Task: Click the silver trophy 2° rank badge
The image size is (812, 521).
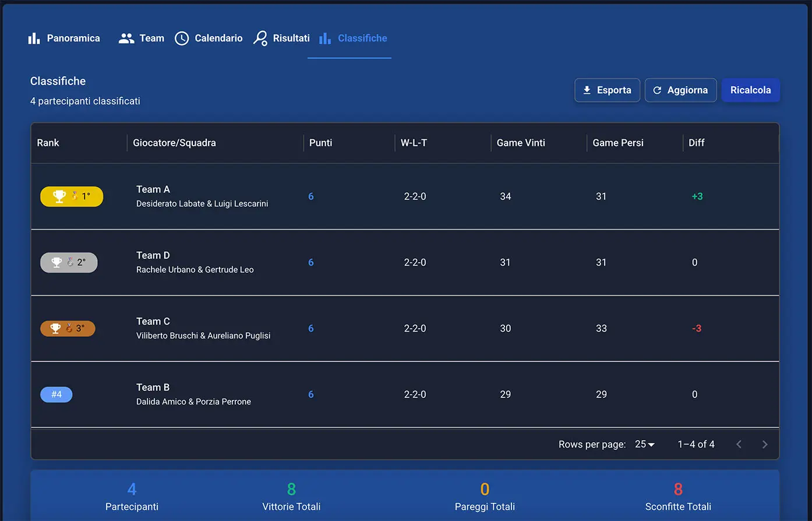Action: point(69,262)
